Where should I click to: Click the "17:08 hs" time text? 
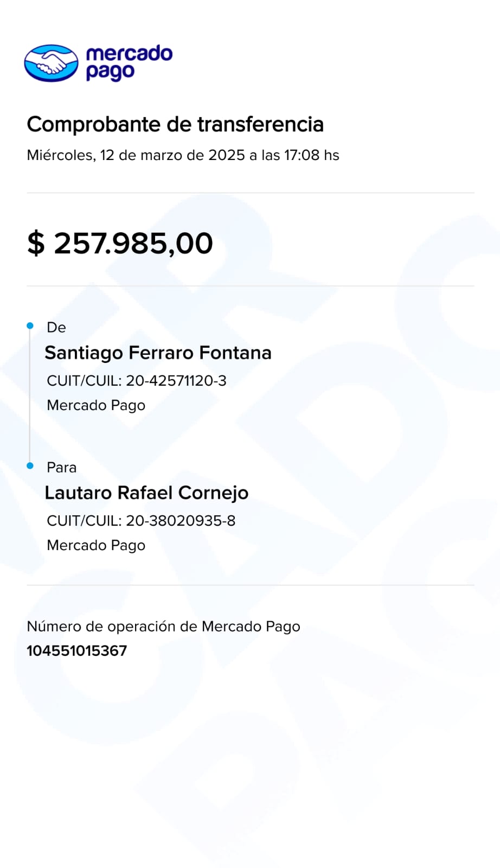(311, 155)
